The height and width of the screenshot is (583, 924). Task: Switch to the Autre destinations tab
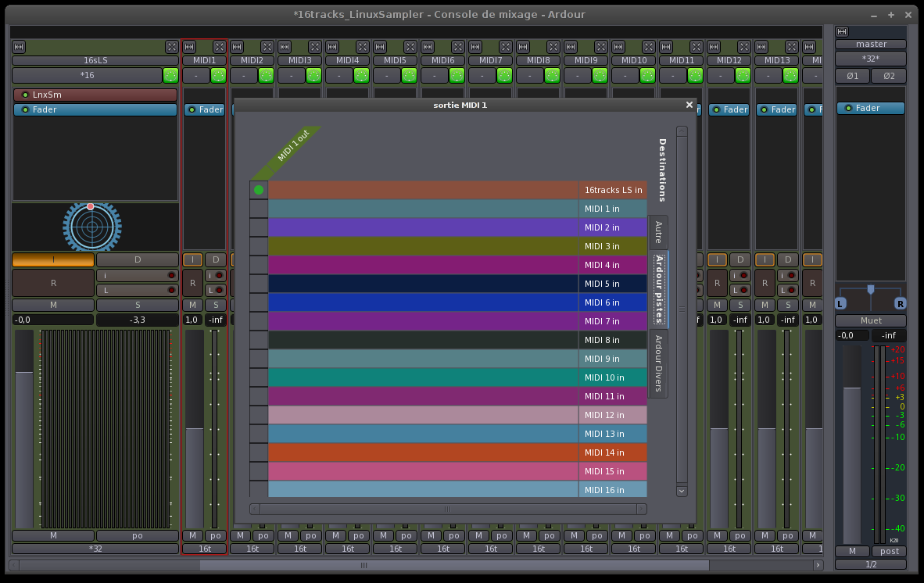tap(658, 232)
